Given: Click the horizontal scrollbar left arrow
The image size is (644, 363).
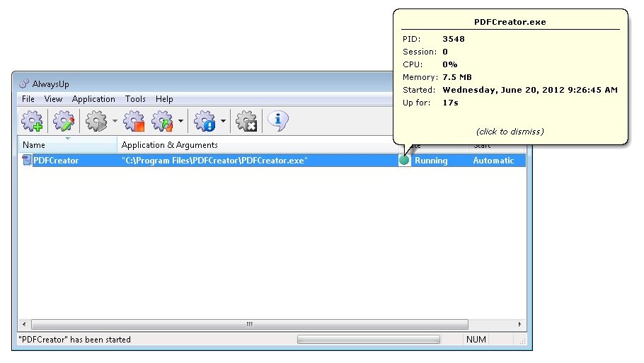Looking at the screenshot, I should pos(24,324).
